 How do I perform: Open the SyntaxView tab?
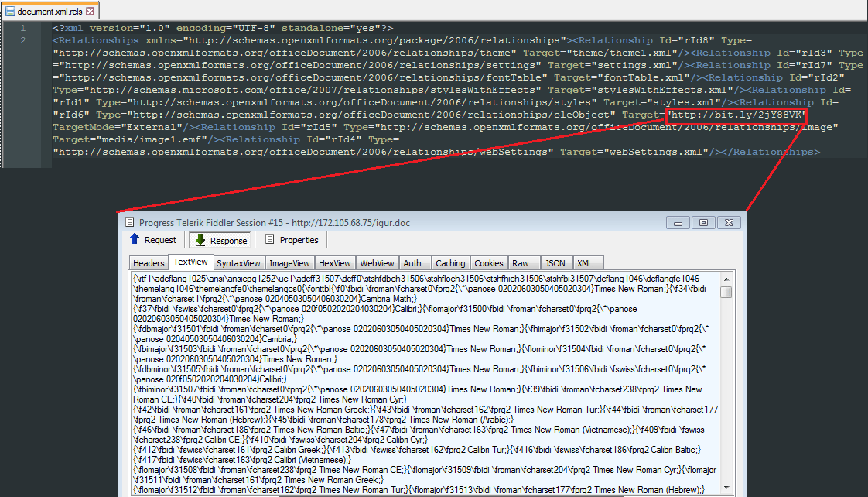coord(238,263)
